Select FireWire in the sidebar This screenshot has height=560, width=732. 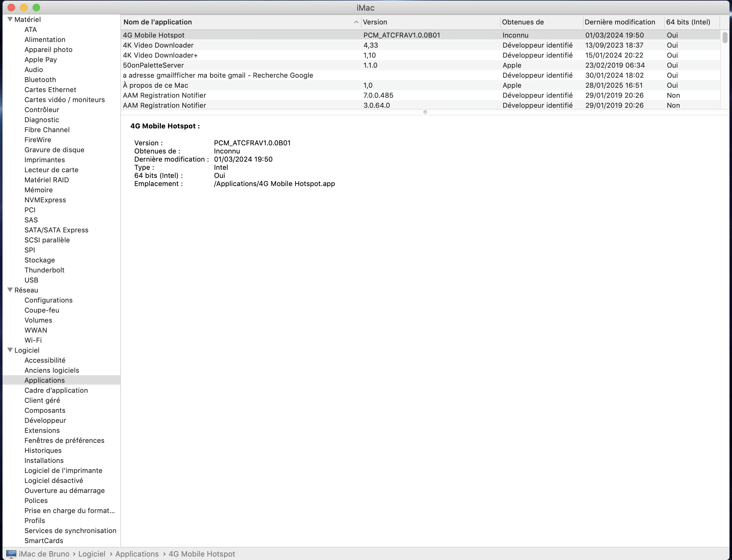[38, 139]
